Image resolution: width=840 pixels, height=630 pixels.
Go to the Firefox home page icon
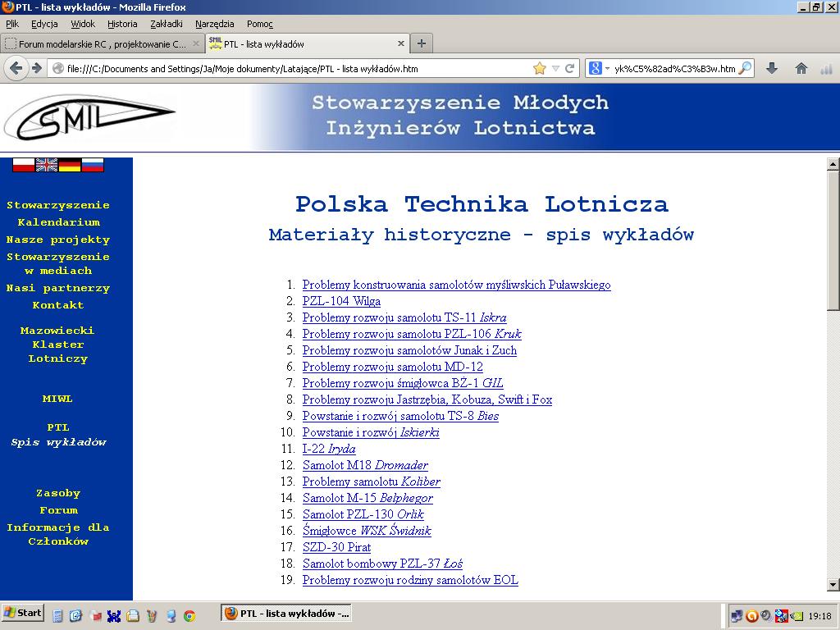[801, 69]
